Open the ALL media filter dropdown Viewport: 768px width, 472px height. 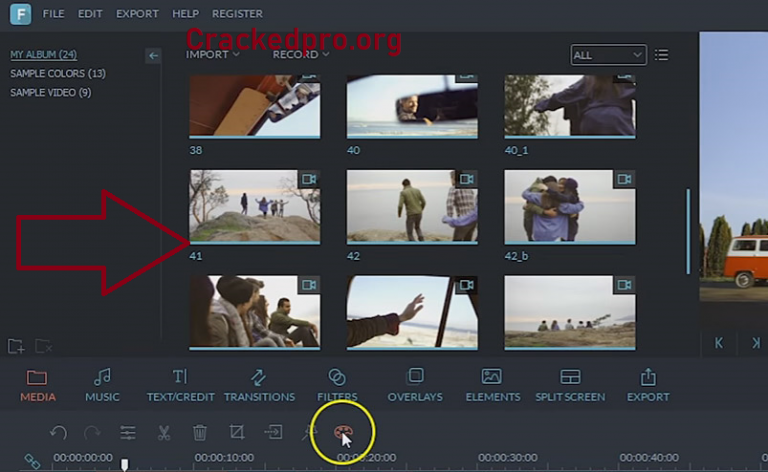coord(607,55)
